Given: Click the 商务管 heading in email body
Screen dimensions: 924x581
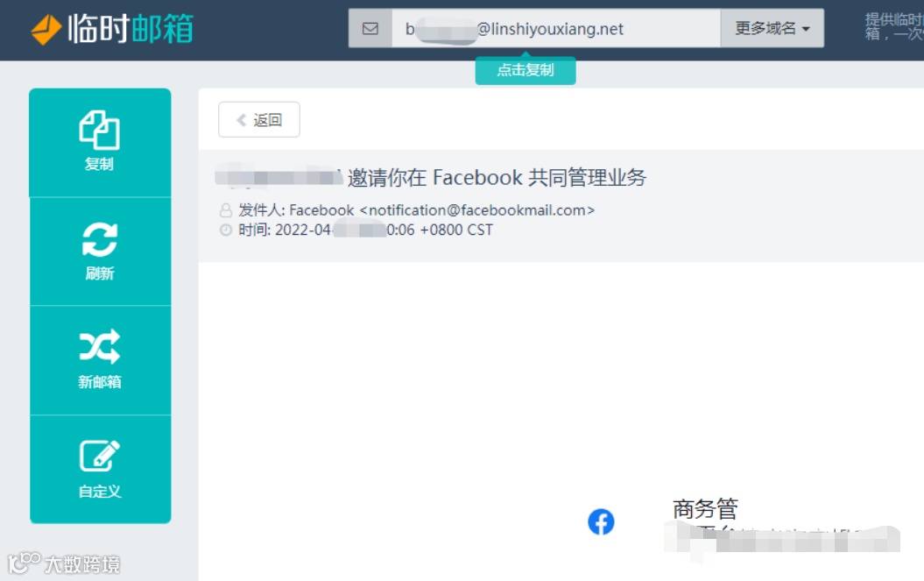Looking at the screenshot, I should [705, 508].
